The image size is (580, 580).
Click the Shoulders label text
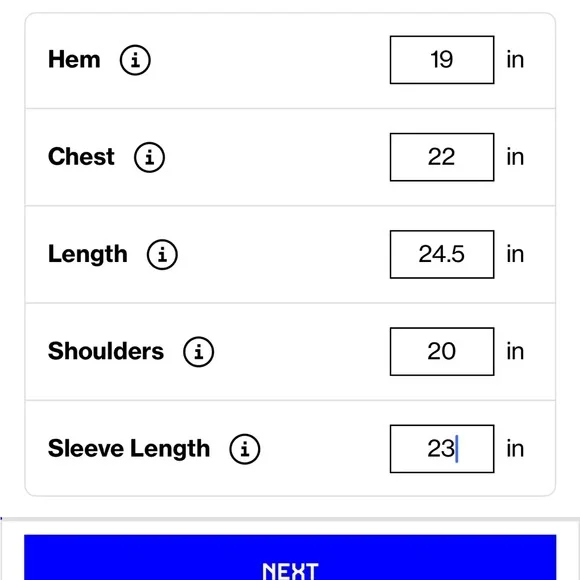(x=106, y=351)
